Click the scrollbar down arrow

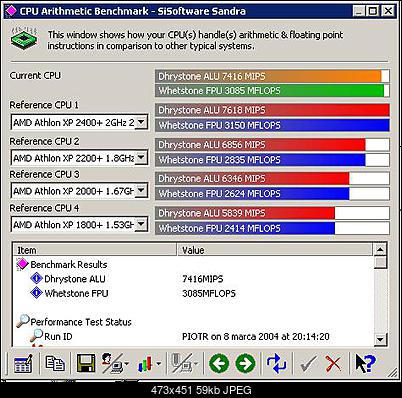(x=380, y=339)
